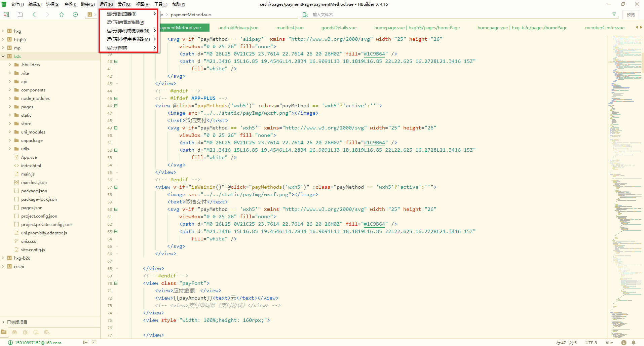Collapse the b2c project node
This screenshot has height=346, width=644.
click(x=3, y=56)
